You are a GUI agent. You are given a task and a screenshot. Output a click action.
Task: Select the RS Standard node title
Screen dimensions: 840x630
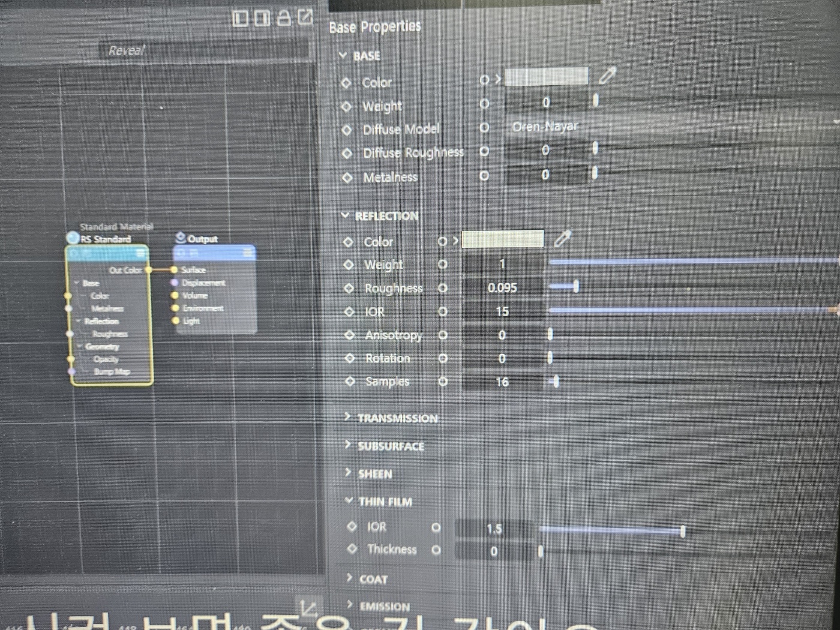[105, 239]
